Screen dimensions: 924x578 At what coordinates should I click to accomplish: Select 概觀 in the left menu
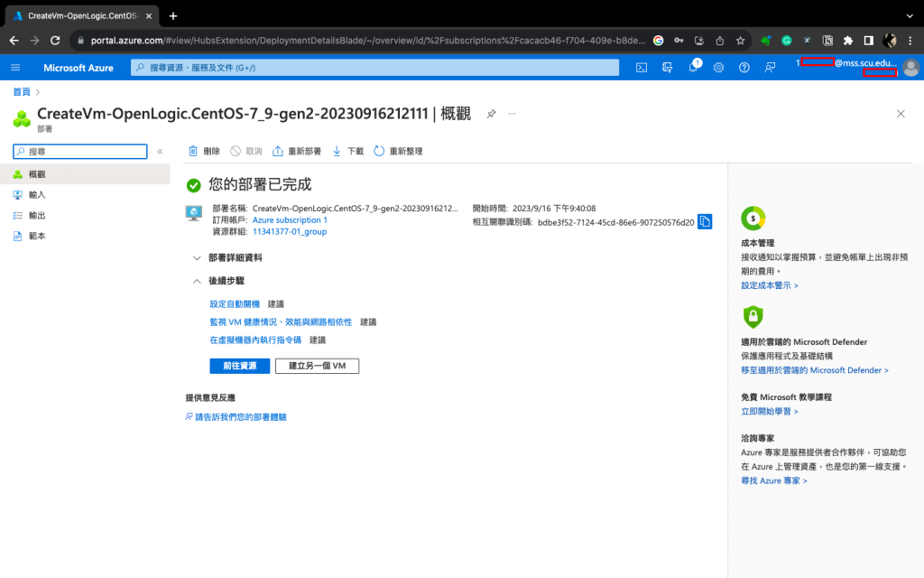point(85,174)
